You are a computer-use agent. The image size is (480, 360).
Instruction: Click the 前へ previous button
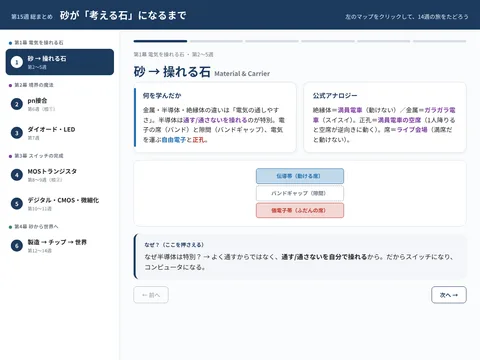151,295
